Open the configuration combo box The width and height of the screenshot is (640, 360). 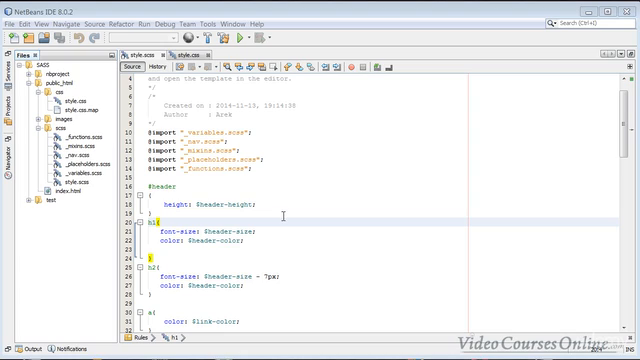[x=143, y=38]
